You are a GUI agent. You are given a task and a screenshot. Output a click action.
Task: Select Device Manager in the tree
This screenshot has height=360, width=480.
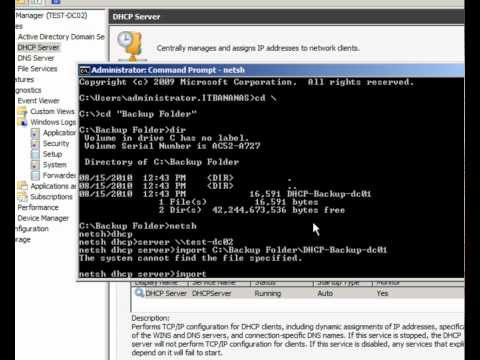point(43,218)
